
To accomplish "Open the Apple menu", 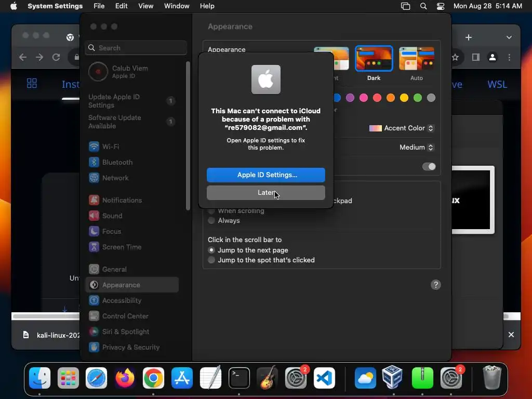I will click(x=14, y=6).
